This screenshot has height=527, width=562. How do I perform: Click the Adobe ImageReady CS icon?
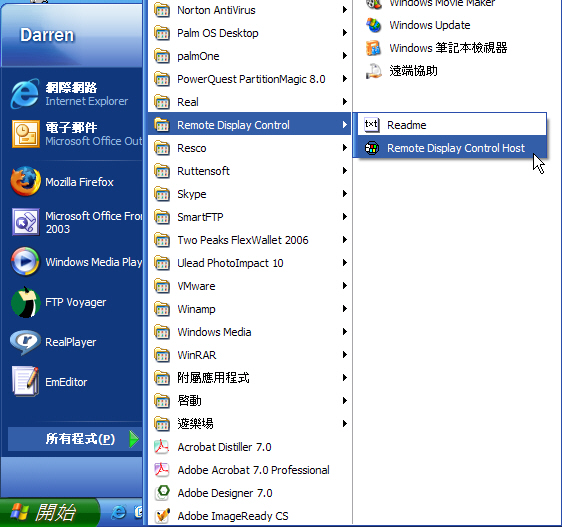[162, 516]
